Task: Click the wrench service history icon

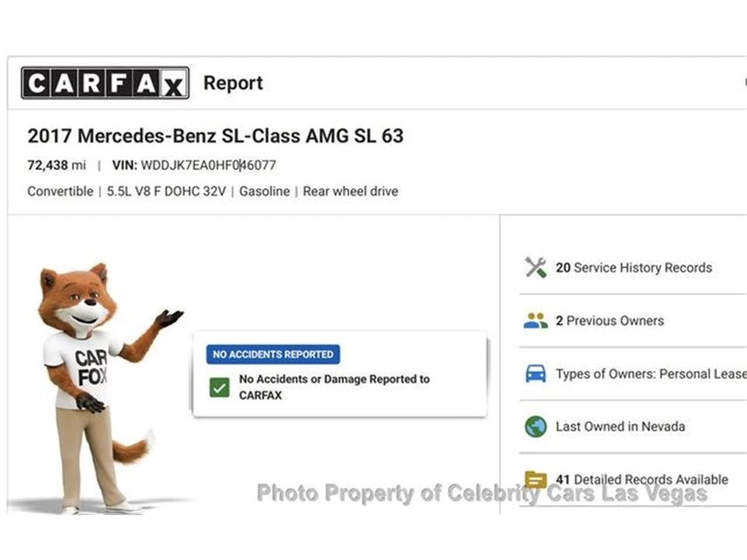Action: 535,267
